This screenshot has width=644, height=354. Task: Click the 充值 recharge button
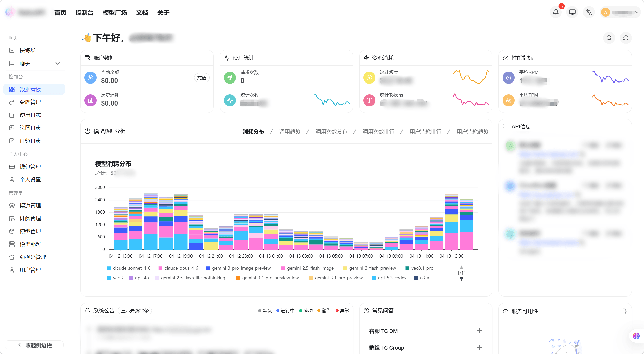(x=201, y=78)
